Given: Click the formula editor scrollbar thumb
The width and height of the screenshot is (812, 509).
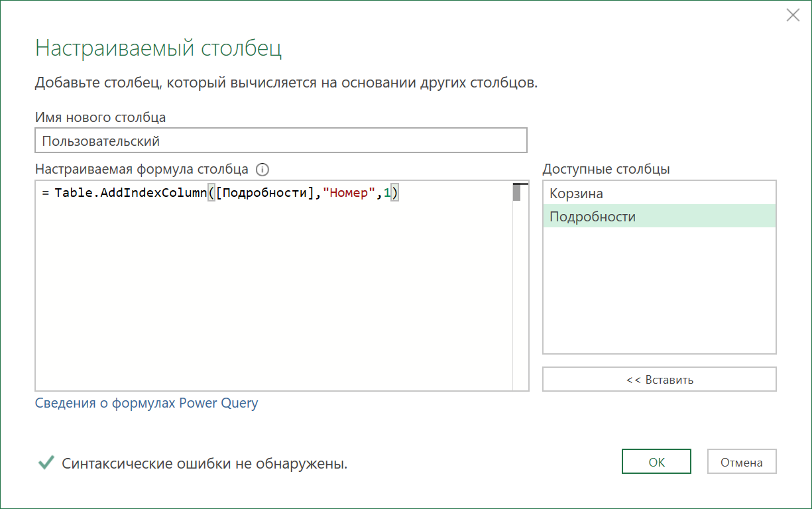Looking at the screenshot, I should pos(516,193).
